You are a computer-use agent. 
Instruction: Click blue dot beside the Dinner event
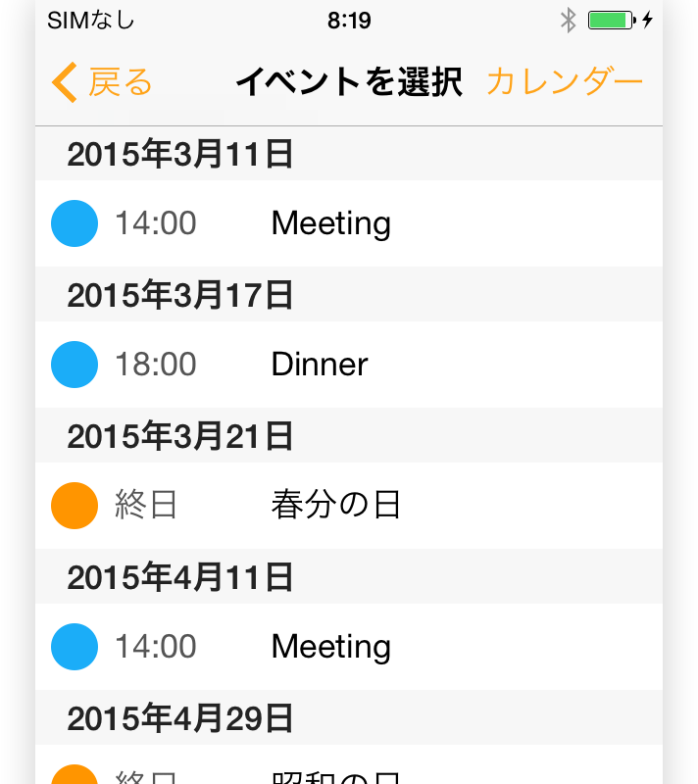75,365
